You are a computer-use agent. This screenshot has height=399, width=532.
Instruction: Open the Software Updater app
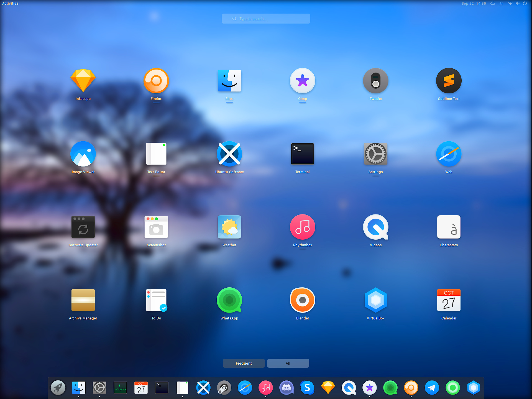(83, 227)
